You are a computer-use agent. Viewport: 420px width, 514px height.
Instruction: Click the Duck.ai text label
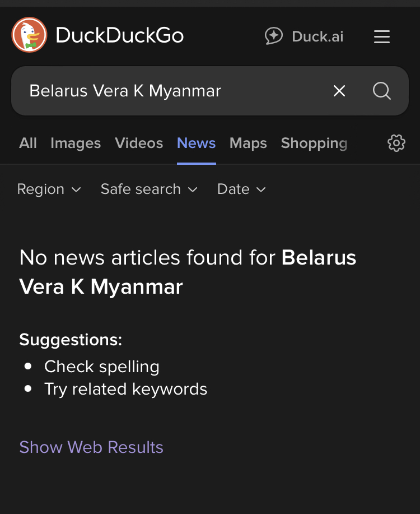tap(318, 36)
